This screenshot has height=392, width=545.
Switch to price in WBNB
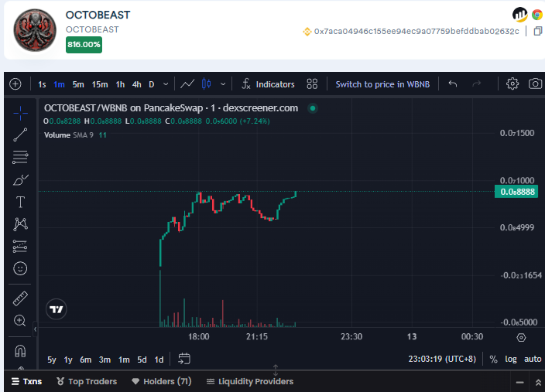pyautogui.click(x=382, y=84)
